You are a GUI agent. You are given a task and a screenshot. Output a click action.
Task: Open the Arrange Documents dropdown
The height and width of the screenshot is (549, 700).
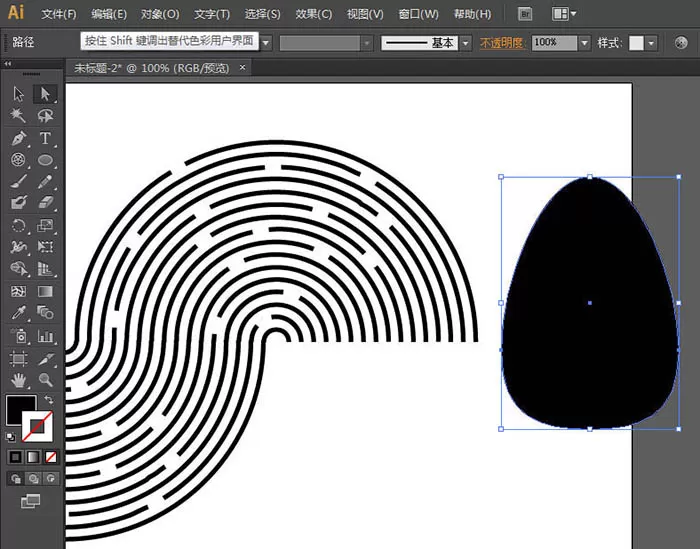click(x=563, y=14)
